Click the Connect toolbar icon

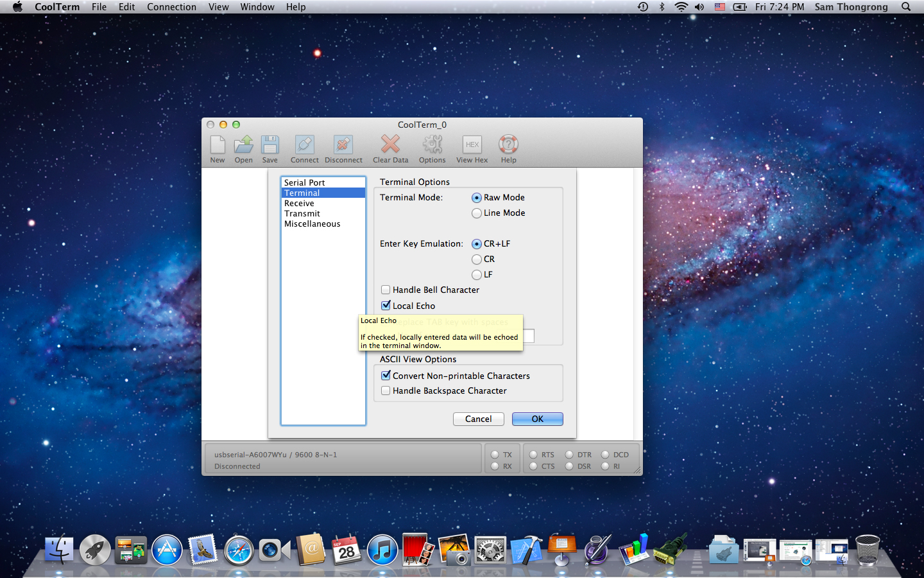[305, 144]
